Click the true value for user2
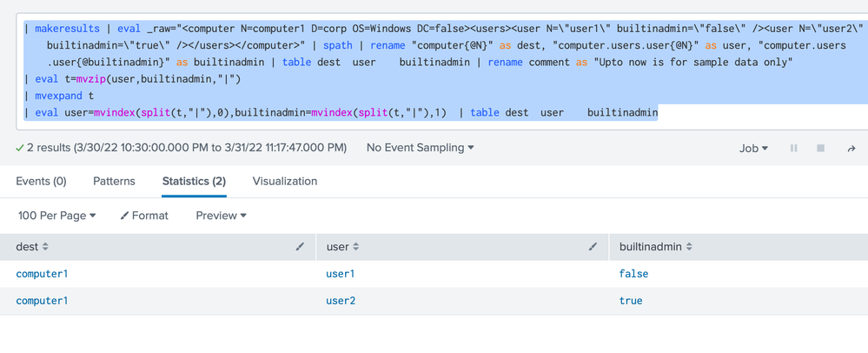This screenshot has width=868, height=353. pos(631,301)
